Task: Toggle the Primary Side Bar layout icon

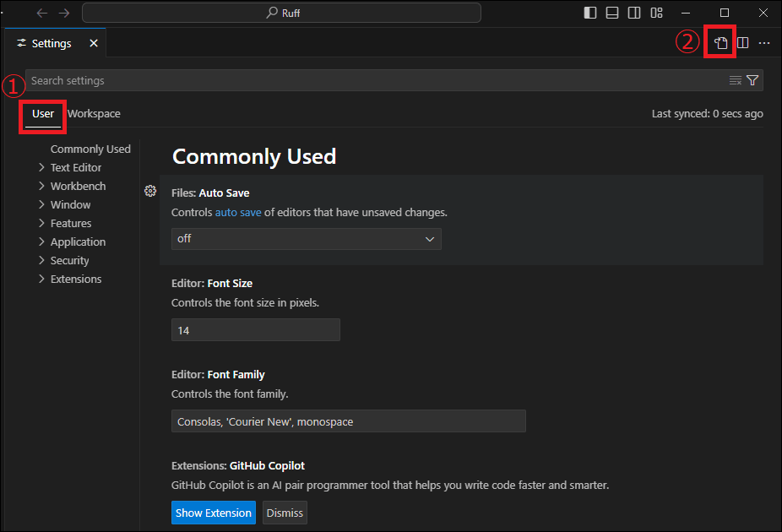Action: coord(590,13)
